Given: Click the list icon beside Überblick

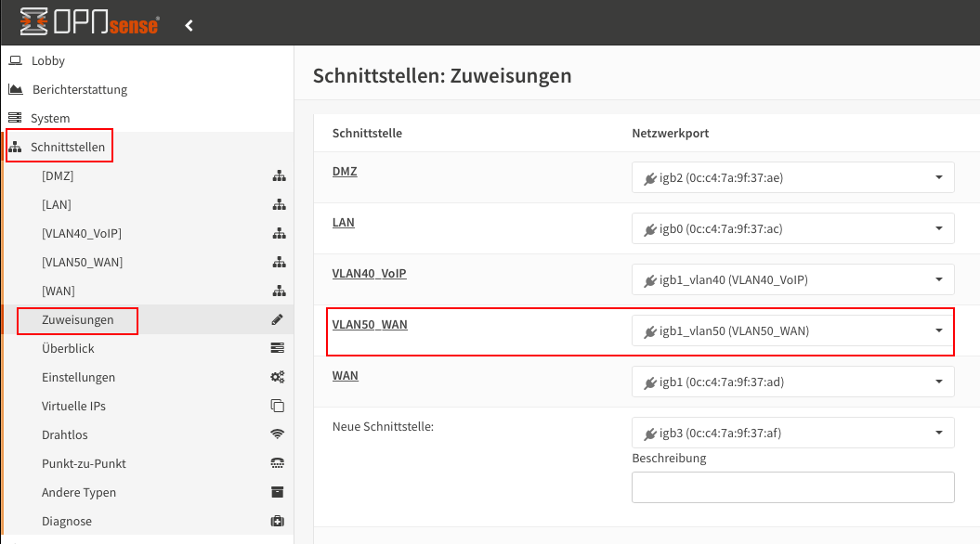Looking at the screenshot, I should point(278,348).
